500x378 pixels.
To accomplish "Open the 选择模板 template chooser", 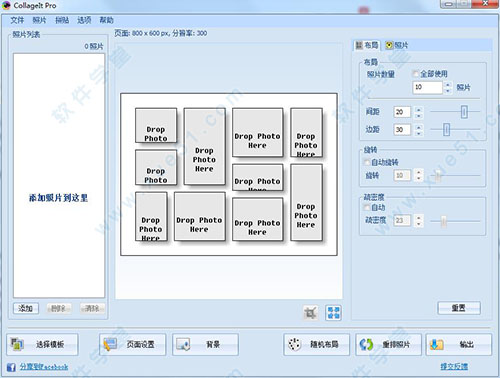I will coord(42,344).
